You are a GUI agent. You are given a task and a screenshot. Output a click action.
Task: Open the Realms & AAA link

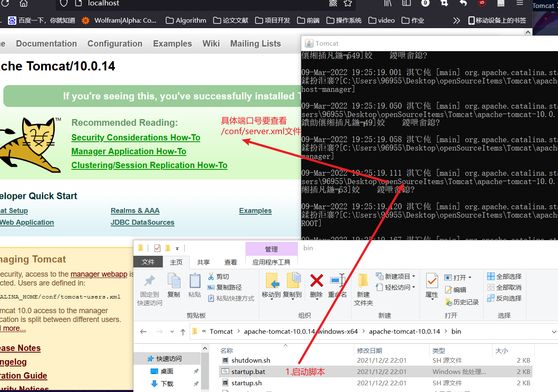coord(135,210)
